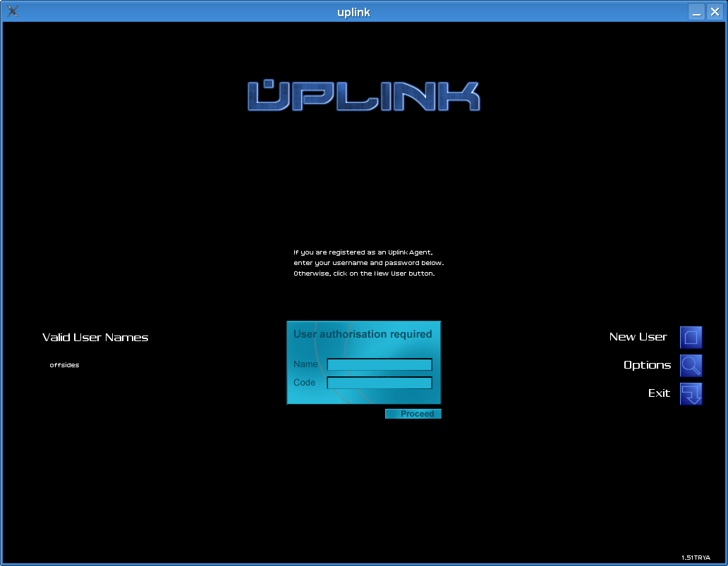This screenshot has width=728, height=566.
Task: Focus the Name input field
Action: tap(380, 364)
